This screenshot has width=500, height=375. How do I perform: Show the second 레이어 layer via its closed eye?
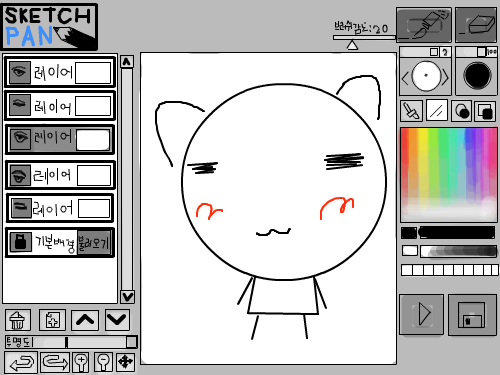[19, 105]
